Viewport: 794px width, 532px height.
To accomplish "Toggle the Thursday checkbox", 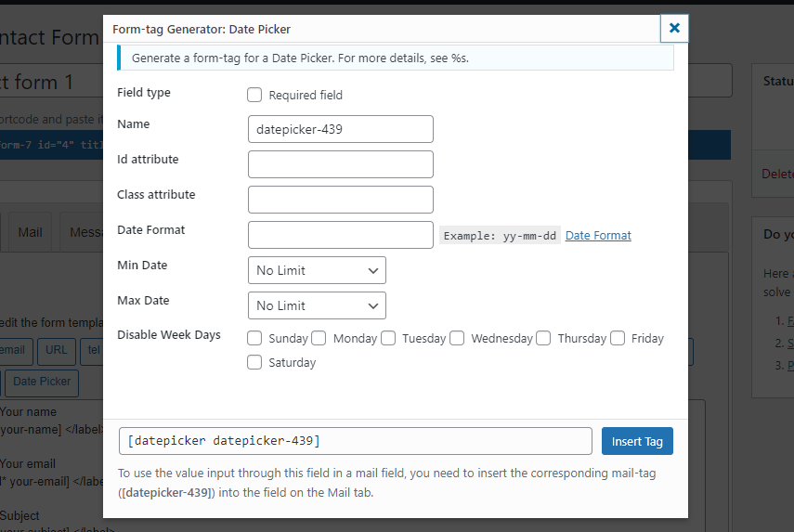I will point(543,338).
